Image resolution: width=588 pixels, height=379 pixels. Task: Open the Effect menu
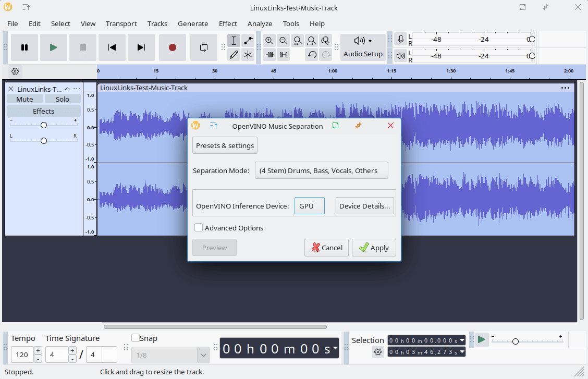point(228,23)
